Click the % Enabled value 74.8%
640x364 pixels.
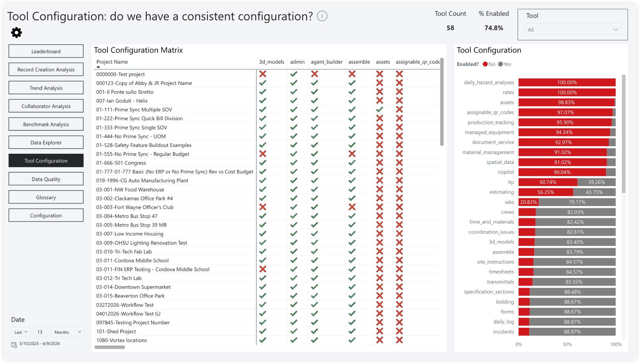pyautogui.click(x=494, y=28)
